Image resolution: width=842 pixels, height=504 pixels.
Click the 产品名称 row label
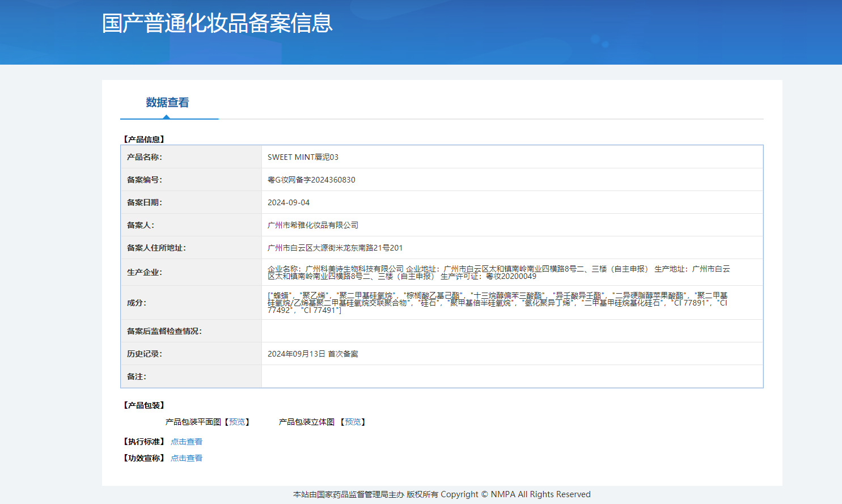(145, 157)
